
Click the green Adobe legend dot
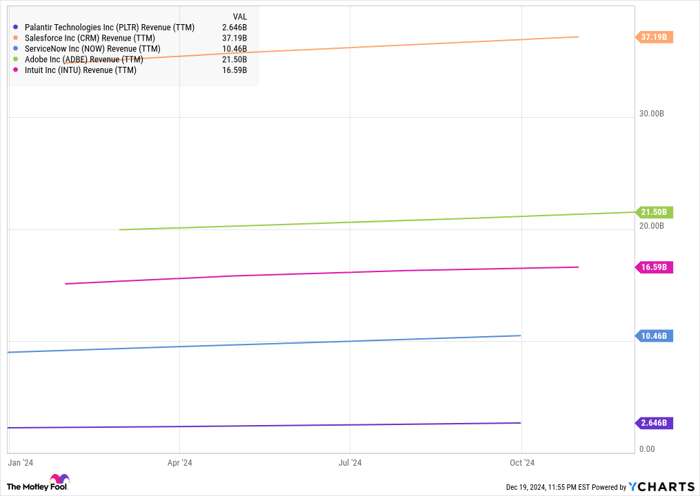(16, 59)
